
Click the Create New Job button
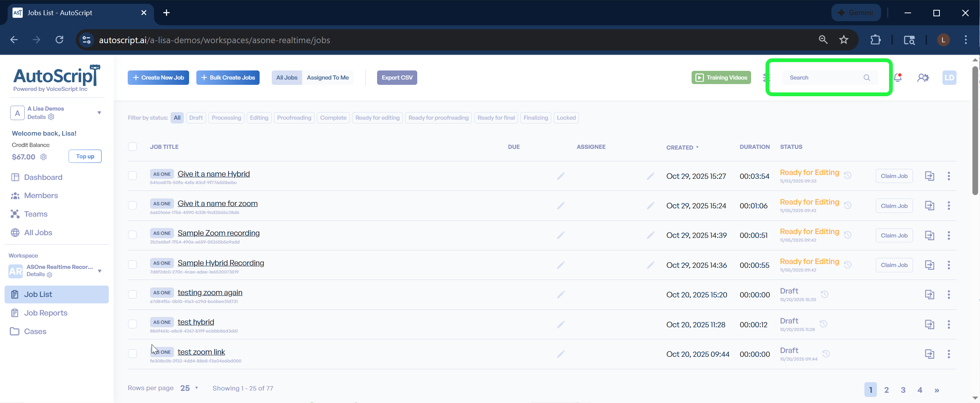pyautogui.click(x=158, y=78)
